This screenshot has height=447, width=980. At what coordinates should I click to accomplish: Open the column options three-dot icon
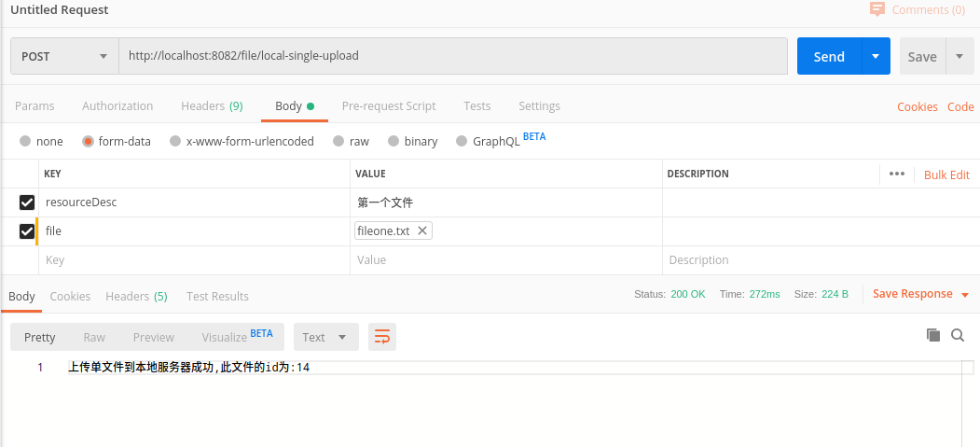[897, 174]
